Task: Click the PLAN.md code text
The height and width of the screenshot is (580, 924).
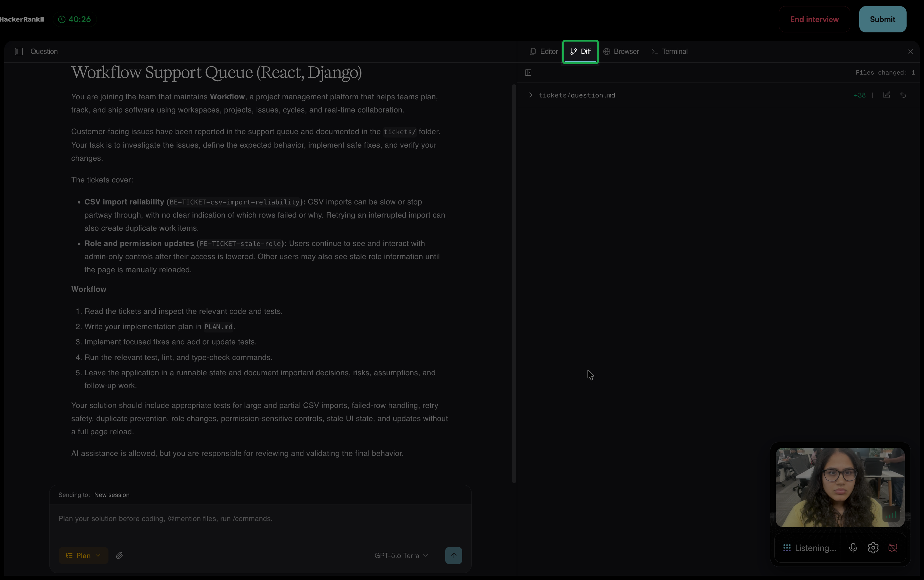Action: (x=218, y=327)
